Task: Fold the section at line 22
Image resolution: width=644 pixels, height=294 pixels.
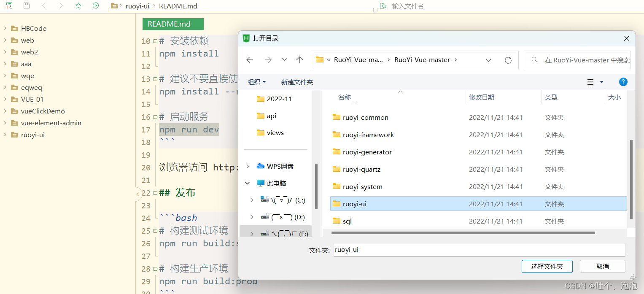Action: point(155,193)
